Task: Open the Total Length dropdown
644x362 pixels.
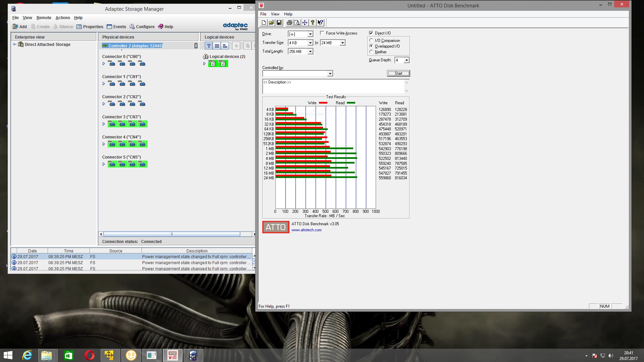Action: pos(310,52)
